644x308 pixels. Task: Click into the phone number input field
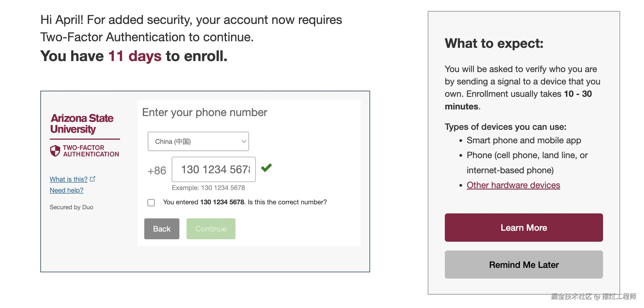point(213,169)
